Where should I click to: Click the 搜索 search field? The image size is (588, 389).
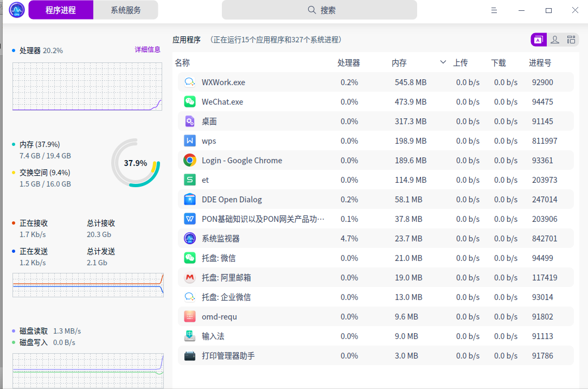pyautogui.click(x=319, y=10)
